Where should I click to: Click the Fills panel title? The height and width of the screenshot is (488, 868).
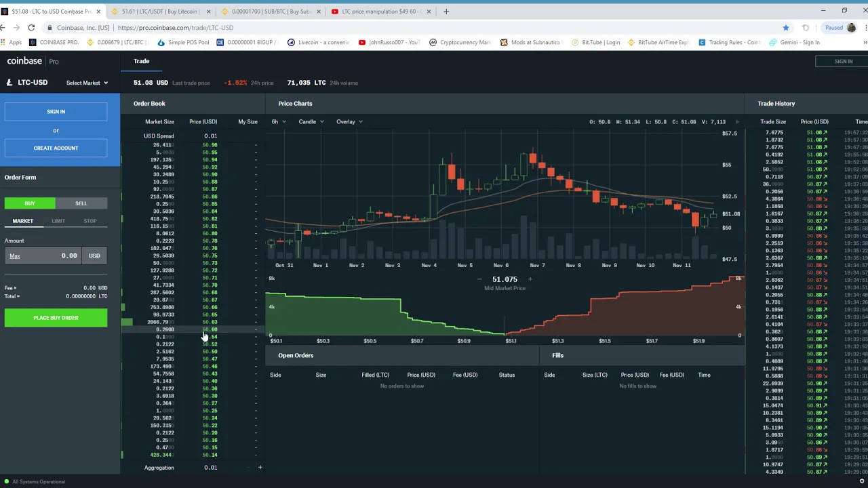pyautogui.click(x=557, y=355)
